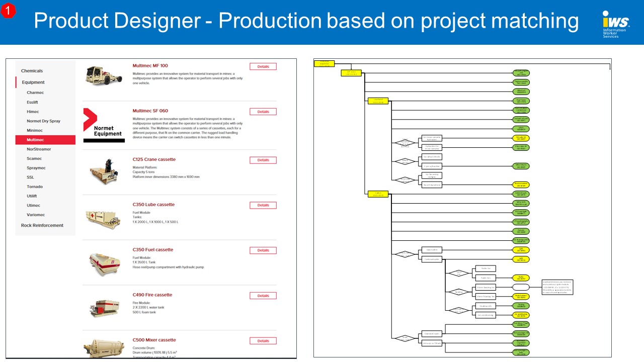Click the Normet Equipment logo image
The height and width of the screenshot is (362, 644).
(x=104, y=125)
